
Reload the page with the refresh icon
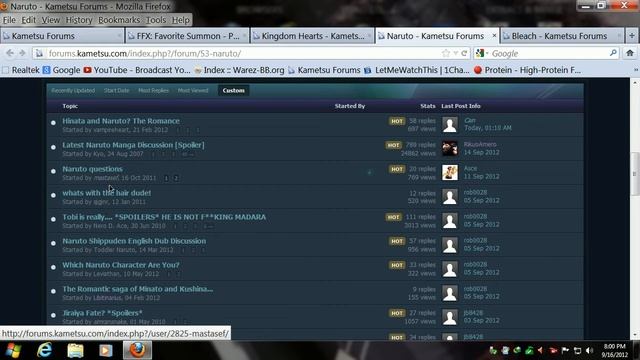coord(464,53)
